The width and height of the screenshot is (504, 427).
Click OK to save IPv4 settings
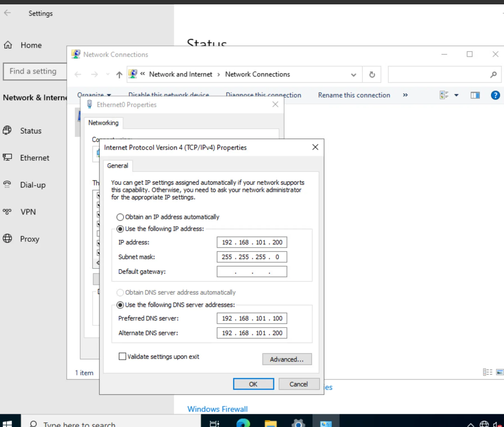tap(253, 384)
